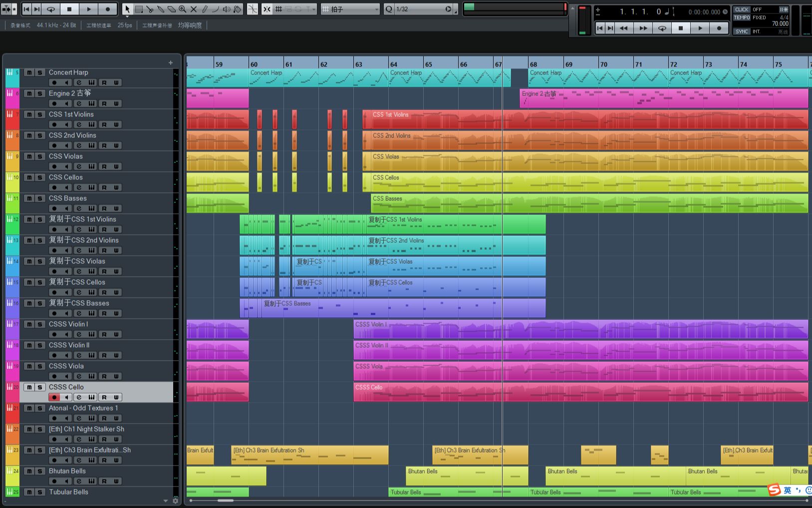Toggle the TEMPO track button
The height and width of the screenshot is (508, 812).
(x=742, y=17)
